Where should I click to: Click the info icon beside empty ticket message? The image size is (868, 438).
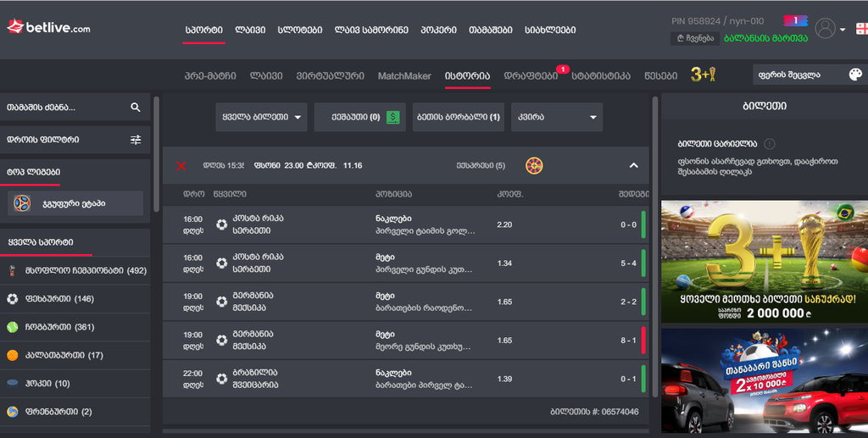[x=770, y=144]
